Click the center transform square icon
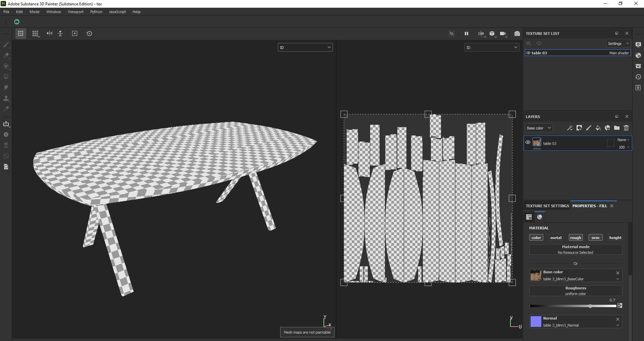The height and width of the screenshot is (341, 644). pos(75,34)
